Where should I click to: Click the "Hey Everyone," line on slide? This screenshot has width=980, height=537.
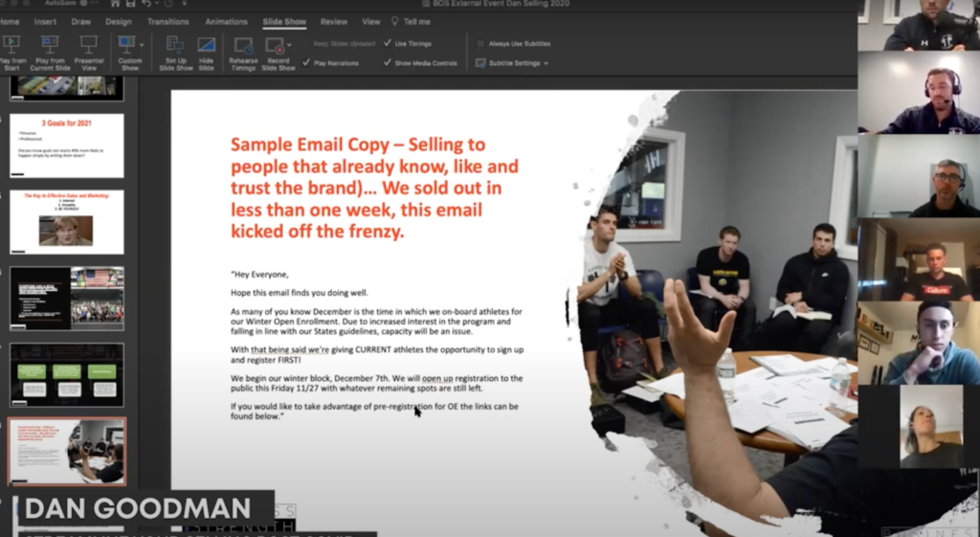[x=259, y=274]
